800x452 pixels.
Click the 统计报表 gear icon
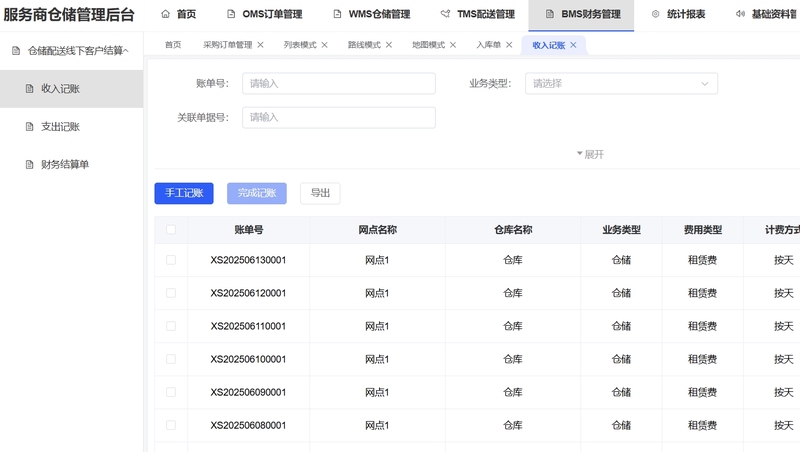pyautogui.click(x=656, y=14)
